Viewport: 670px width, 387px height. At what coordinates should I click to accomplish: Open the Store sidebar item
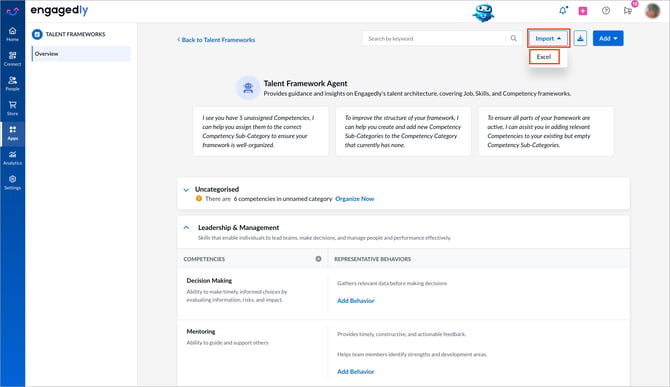[x=12, y=108]
